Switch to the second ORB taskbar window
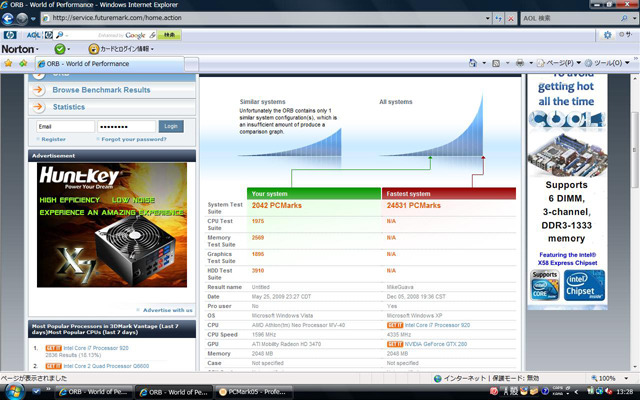 coord(174,392)
